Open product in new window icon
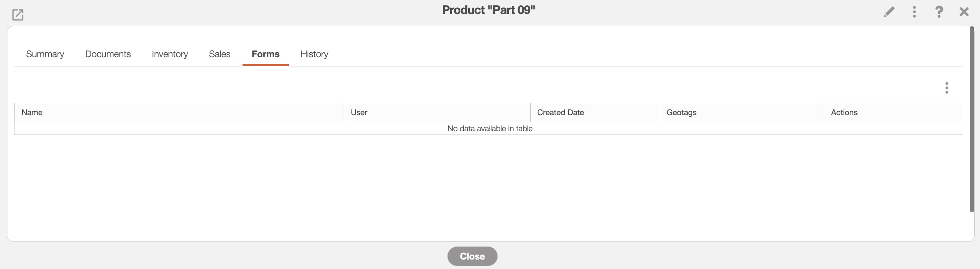The height and width of the screenshot is (269, 980). click(18, 15)
